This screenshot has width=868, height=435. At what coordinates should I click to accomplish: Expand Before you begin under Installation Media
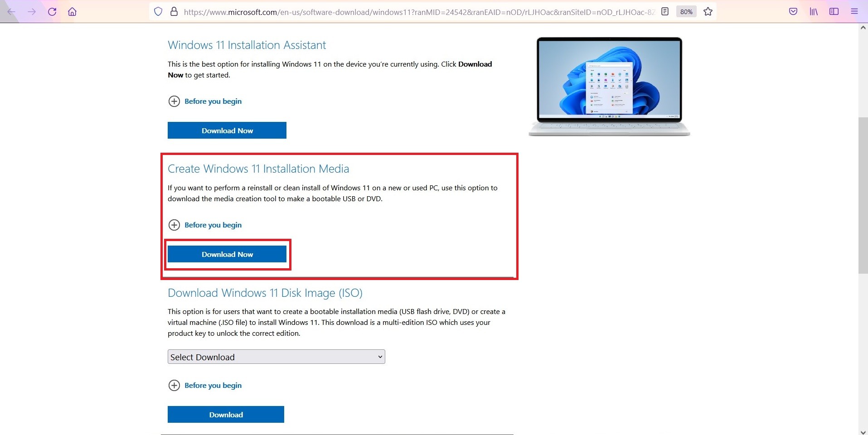pos(205,225)
